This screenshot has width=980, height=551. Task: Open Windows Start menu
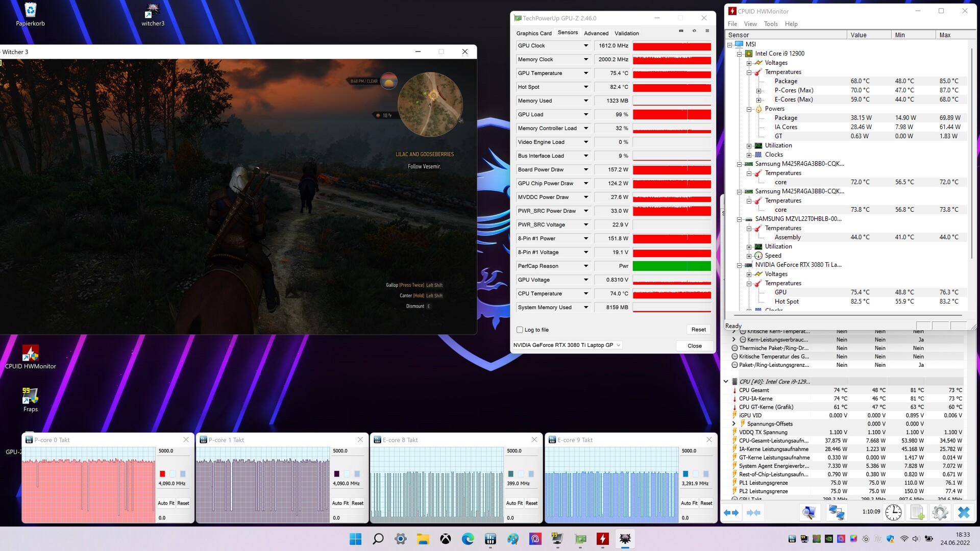coord(355,539)
